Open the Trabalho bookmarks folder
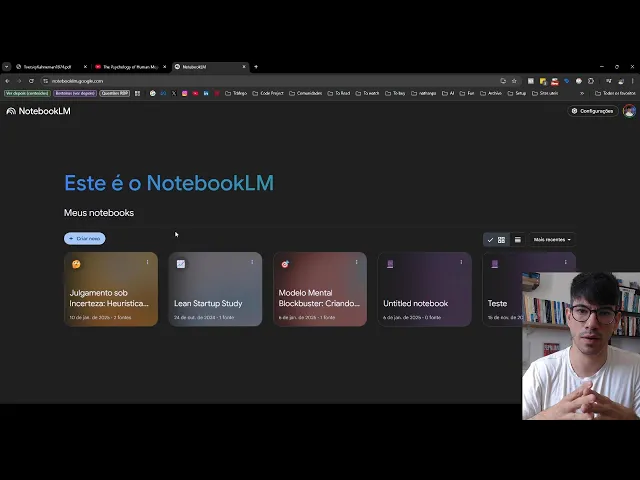The image size is (640, 480). coord(236,93)
